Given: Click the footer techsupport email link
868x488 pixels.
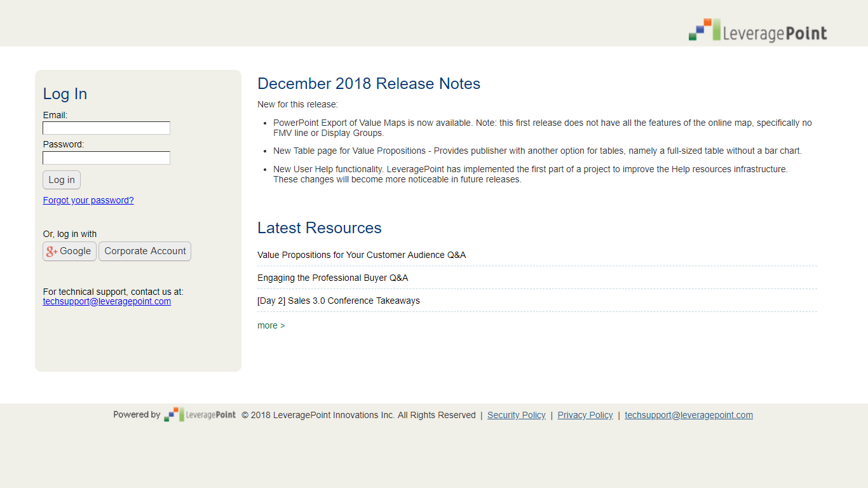Looking at the screenshot, I should 689,415.
